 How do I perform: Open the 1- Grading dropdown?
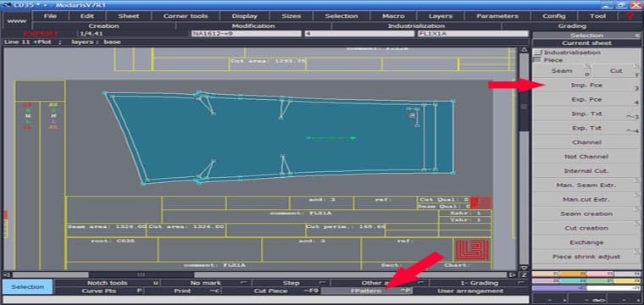(x=479, y=283)
